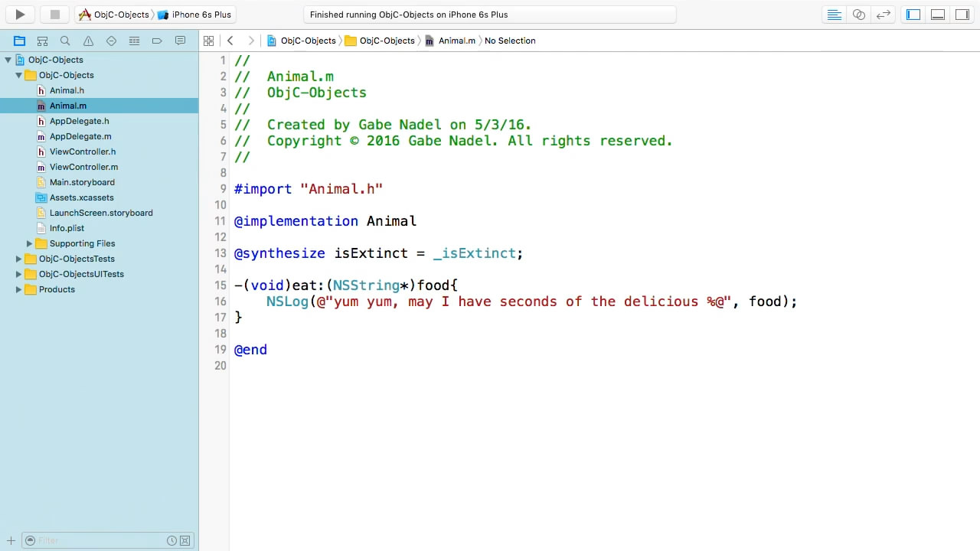Run the project with the Play button

pyautogui.click(x=20, y=15)
